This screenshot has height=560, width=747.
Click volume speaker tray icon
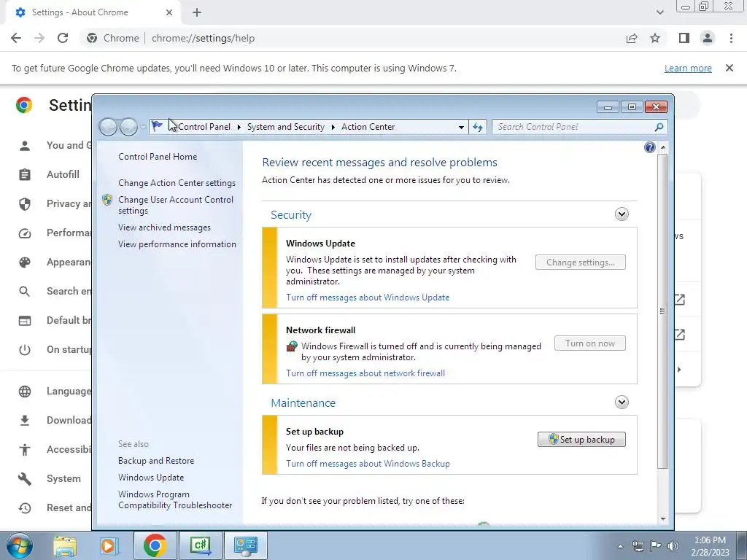(673, 546)
